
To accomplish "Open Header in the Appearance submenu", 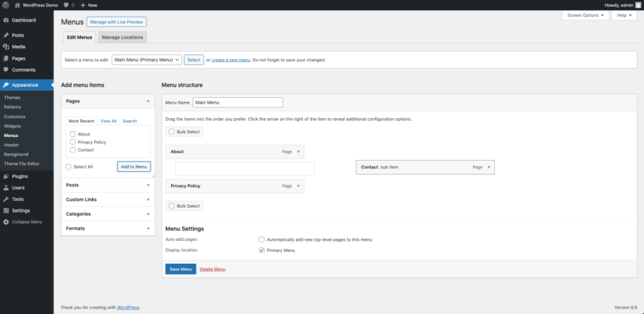I will [x=11, y=145].
